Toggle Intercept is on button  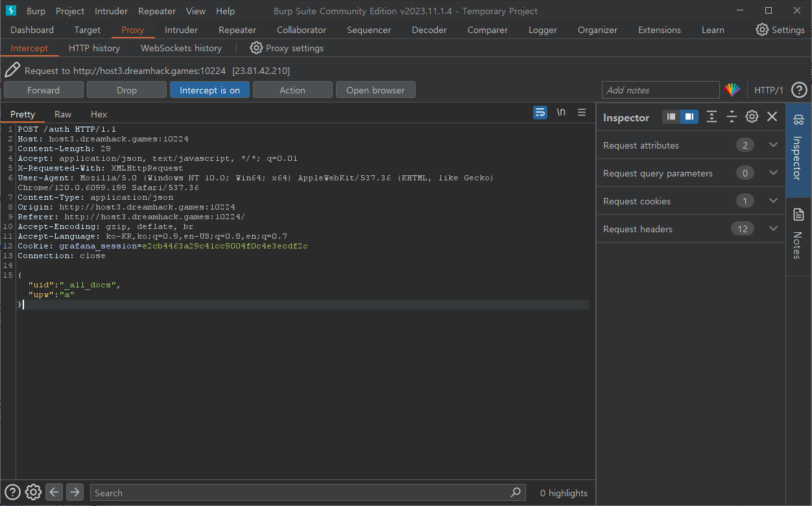(209, 90)
